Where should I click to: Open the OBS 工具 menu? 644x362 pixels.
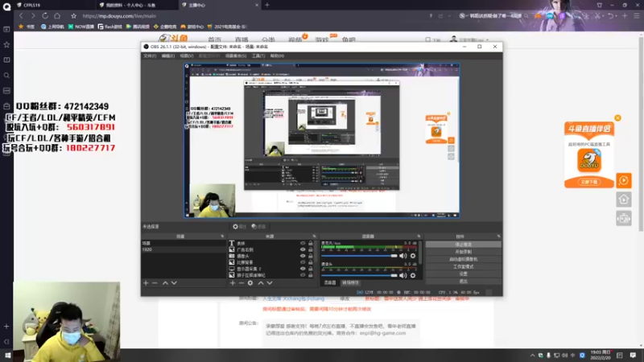click(258, 56)
